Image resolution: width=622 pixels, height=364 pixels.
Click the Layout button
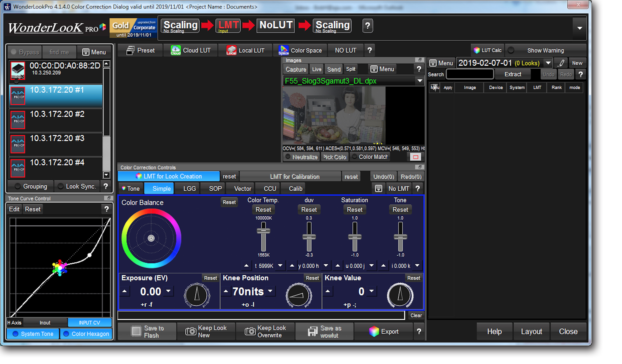(531, 331)
